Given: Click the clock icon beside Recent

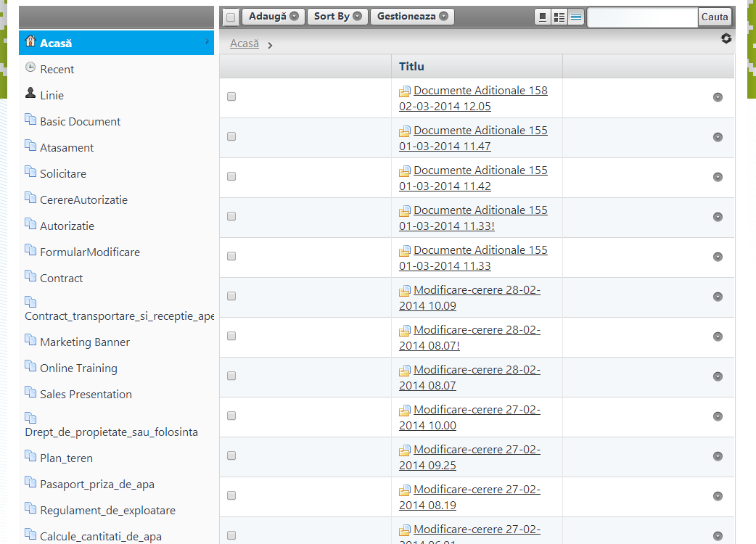Looking at the screenshot, I should [x=30, y=67].
